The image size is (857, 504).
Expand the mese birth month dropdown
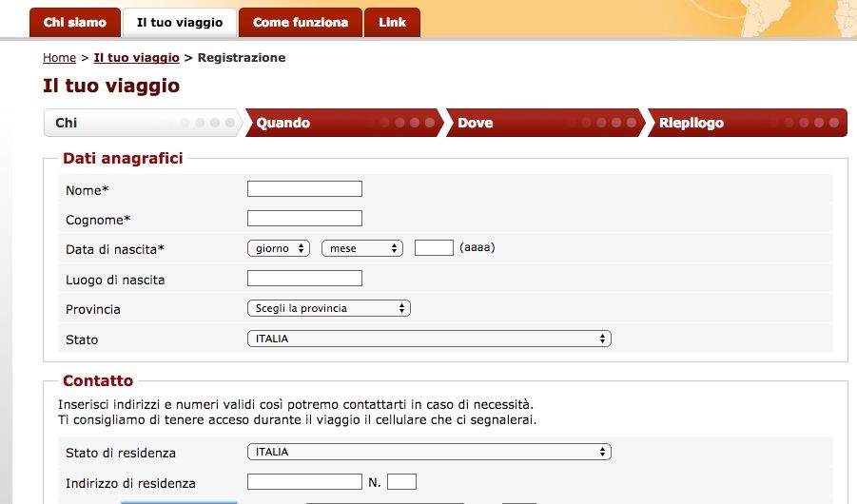[x=362, y=248]
